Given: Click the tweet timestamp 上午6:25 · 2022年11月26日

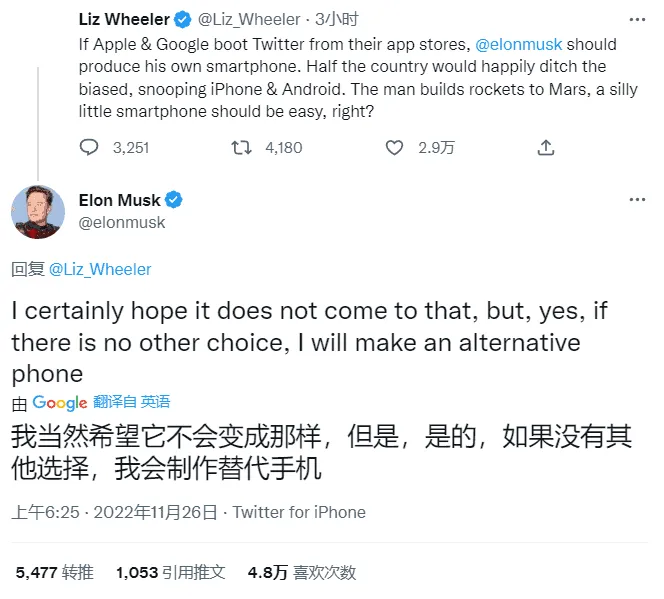Looking at the screenshot, I should tap(114, 513).
